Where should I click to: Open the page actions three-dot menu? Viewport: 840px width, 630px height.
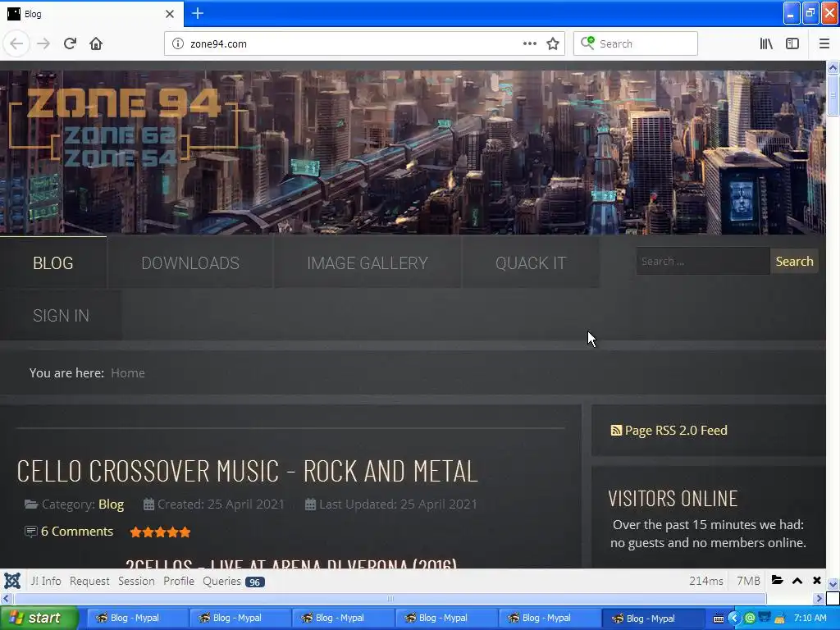pos(529,43)
